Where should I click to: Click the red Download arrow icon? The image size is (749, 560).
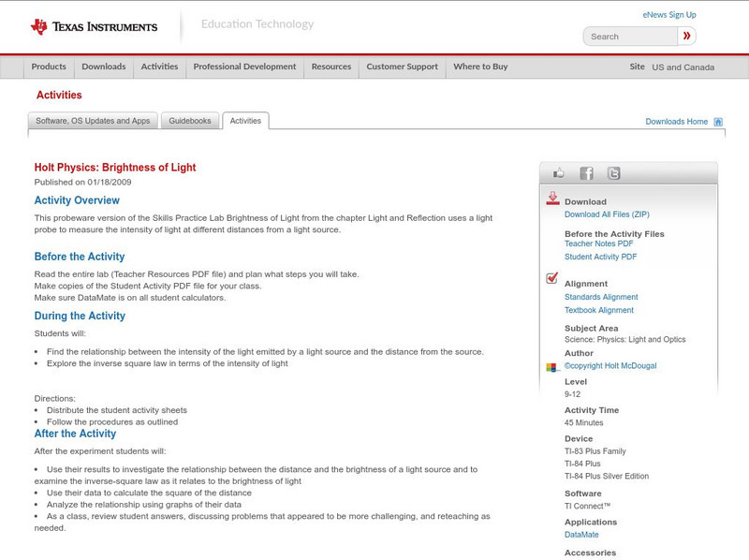pyautogui.click(x=552, y=199)
